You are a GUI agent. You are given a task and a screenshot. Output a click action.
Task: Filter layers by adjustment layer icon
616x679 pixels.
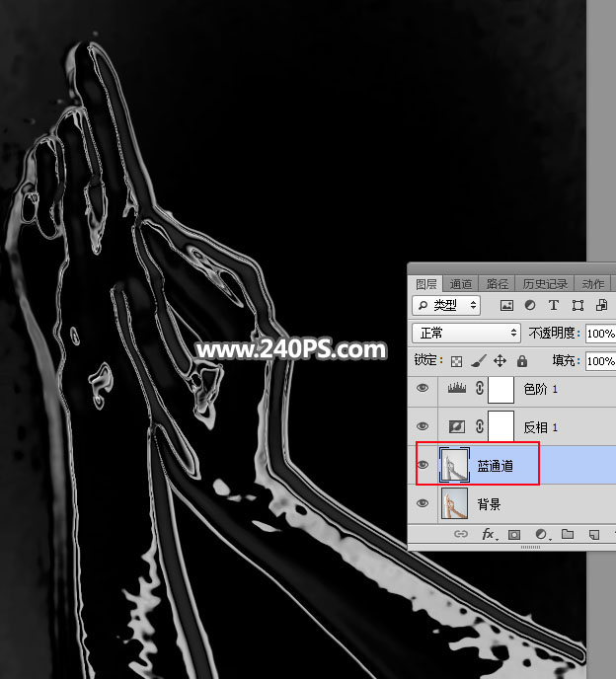pos(530,305)
